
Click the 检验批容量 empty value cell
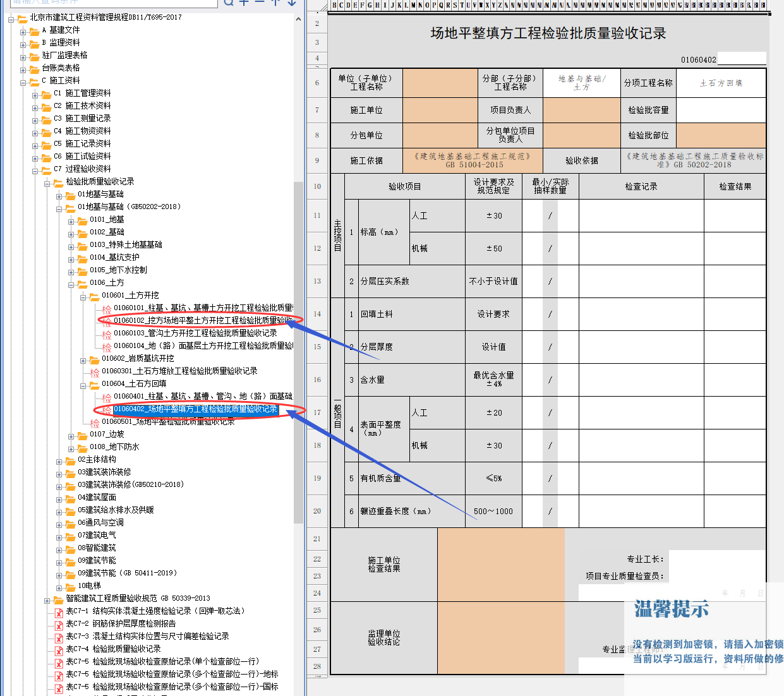[x=721, y=110]
